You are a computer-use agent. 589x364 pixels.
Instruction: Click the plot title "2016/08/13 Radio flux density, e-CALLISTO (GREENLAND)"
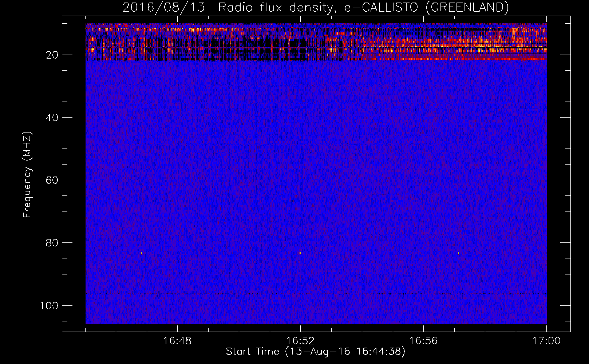315,7
